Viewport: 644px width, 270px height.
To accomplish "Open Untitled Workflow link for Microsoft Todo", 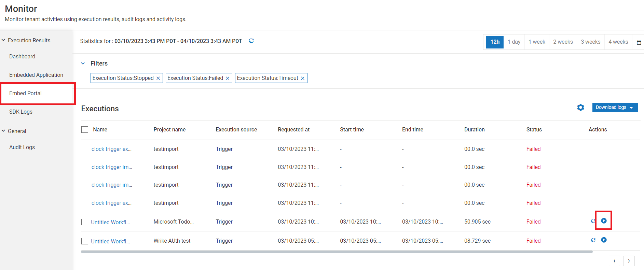I will [x=110, y=223].
